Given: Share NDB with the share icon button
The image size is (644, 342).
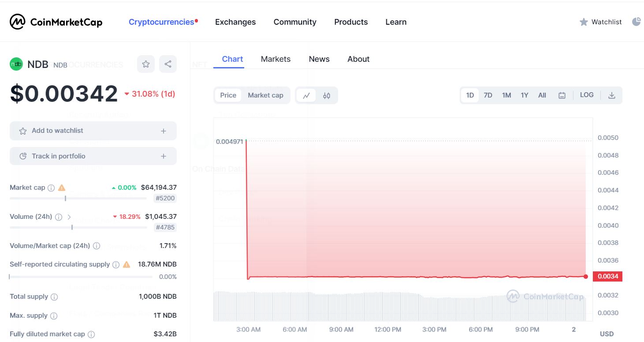Looking at the screenshot, I should point(168,64).
